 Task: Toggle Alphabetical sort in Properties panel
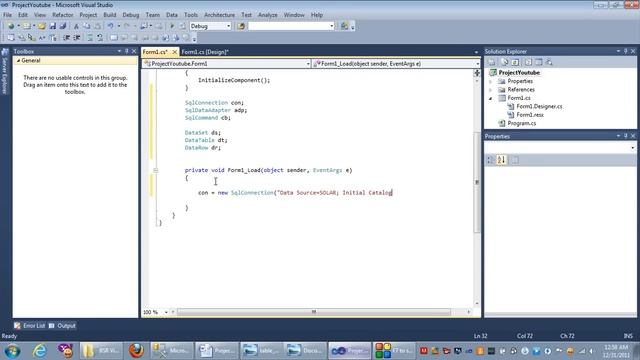coord(502,160)
